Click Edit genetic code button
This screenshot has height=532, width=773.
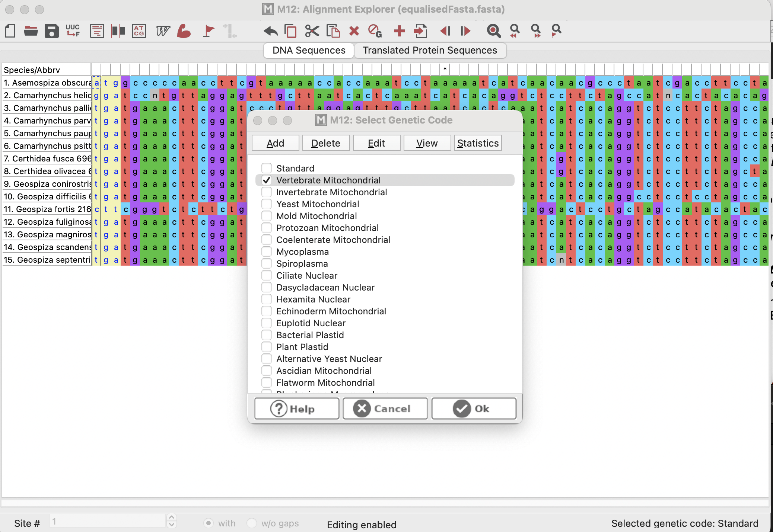376,143
